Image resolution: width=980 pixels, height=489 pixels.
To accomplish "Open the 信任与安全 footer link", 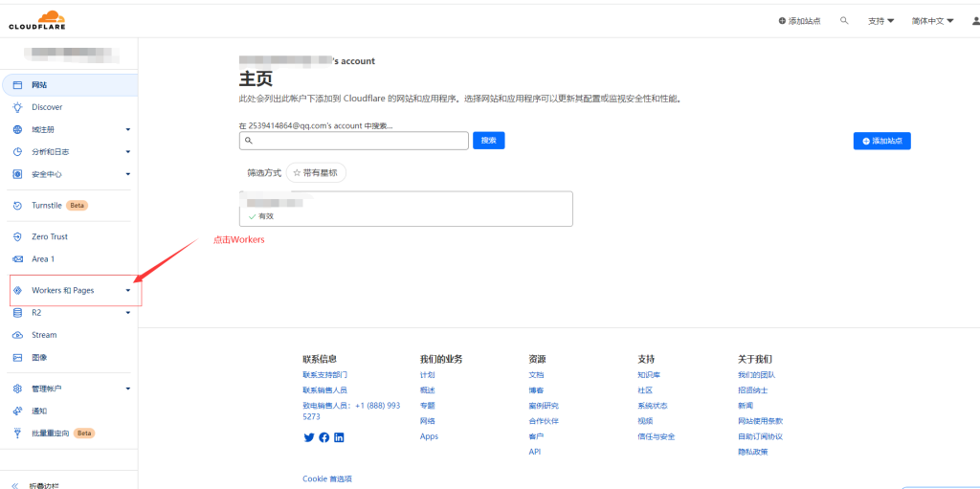I will (657, 436).
